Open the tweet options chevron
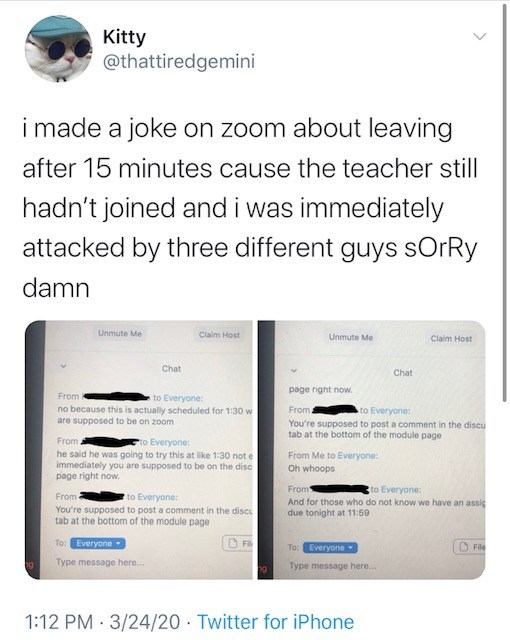 click(x=480, y=37)
